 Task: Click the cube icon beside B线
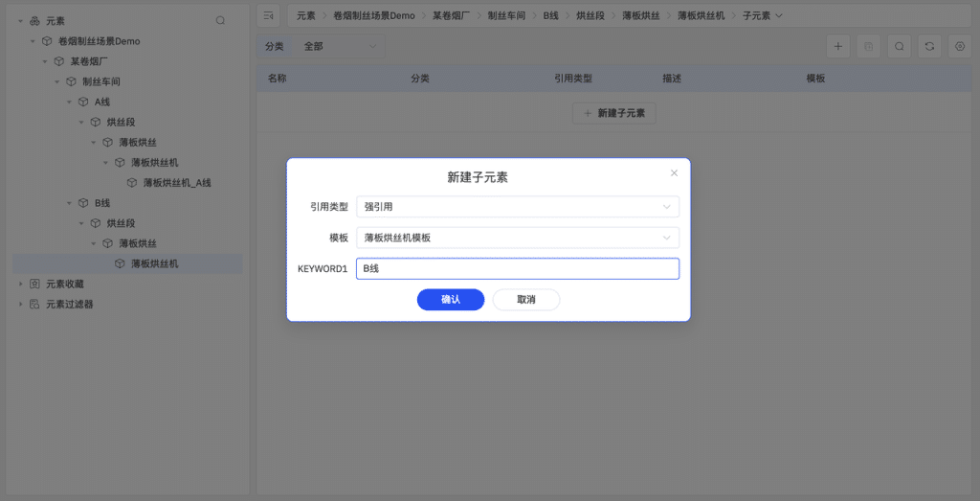click(83, 203)
